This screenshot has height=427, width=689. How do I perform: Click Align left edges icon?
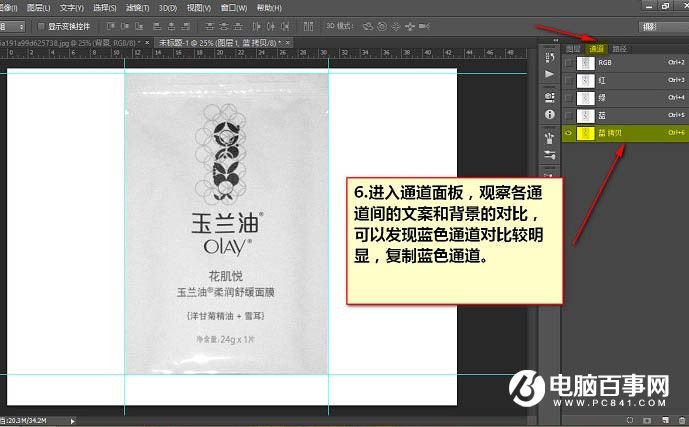157,26
